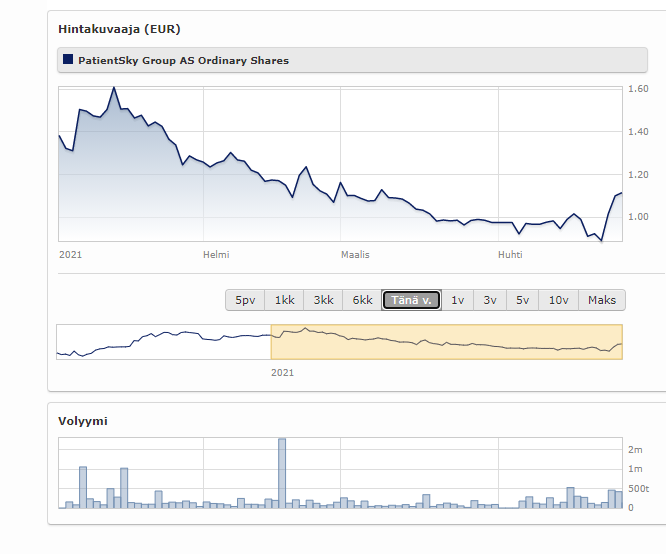The width and height of the screenshot is (666, 554).
Task: Click the Helmi label on the x-axis
Action: tap(216, 255)
